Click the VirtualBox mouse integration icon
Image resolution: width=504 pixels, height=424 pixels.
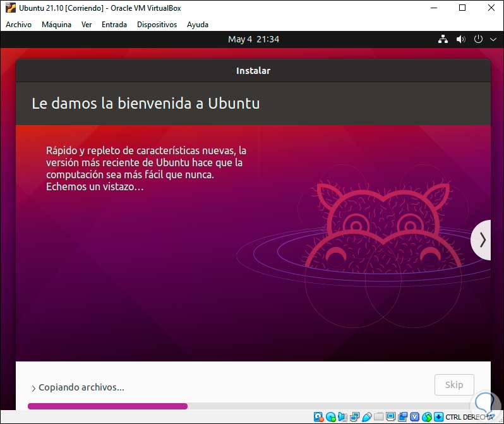pos(427,417)
